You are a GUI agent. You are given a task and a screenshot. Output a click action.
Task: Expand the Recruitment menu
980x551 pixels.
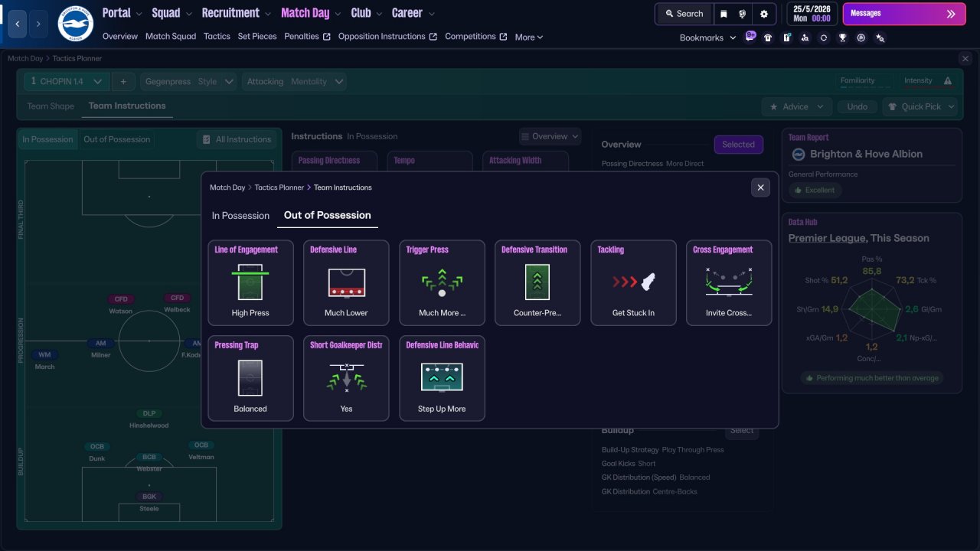(236, 13)
